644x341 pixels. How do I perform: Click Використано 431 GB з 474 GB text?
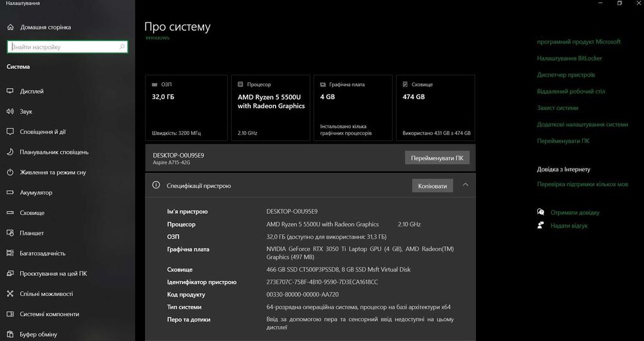[437, 133]
